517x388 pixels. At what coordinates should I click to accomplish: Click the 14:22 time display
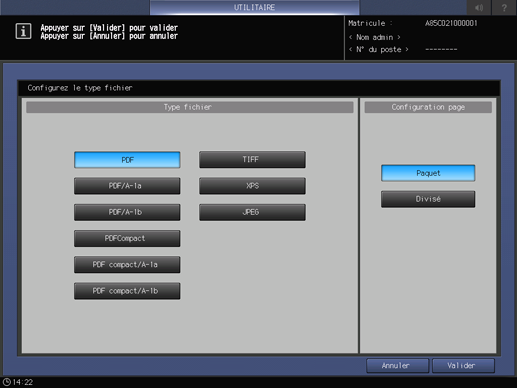click(23, 382)
